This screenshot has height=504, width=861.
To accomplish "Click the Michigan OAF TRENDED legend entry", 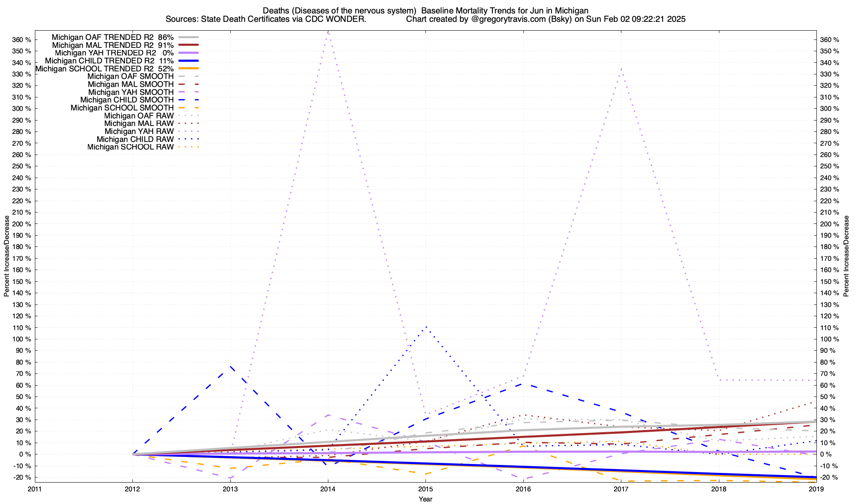I will click(x=112, y=37).
